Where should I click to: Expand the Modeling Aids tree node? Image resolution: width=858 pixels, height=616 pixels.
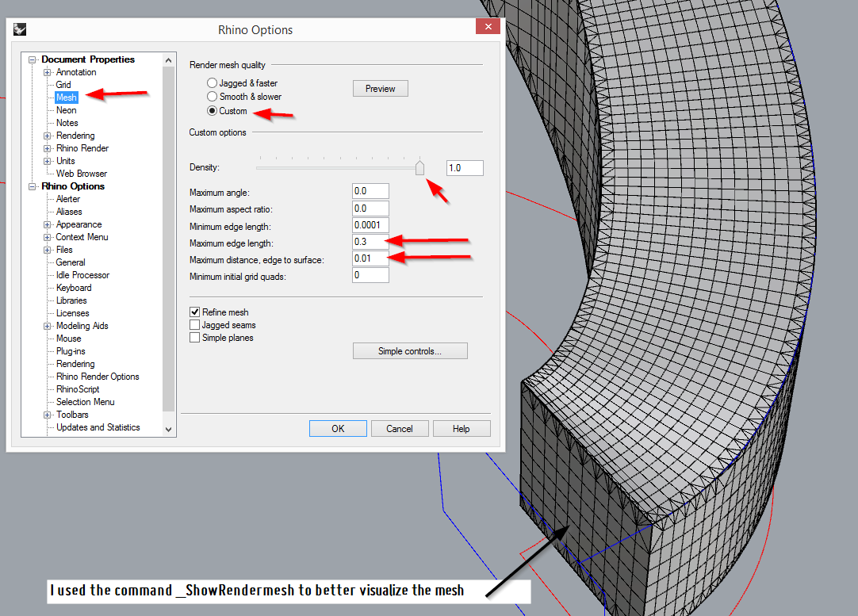tap(47, 326)
